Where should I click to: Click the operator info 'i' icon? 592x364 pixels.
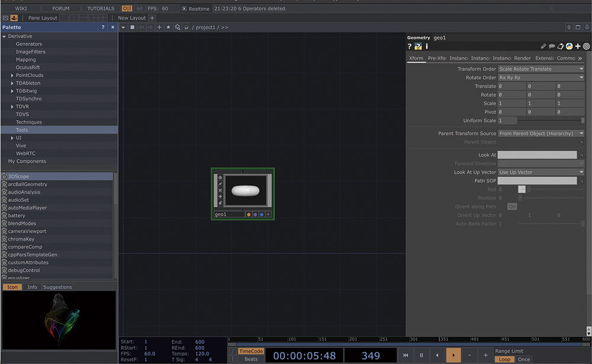(x=426, y=47)
